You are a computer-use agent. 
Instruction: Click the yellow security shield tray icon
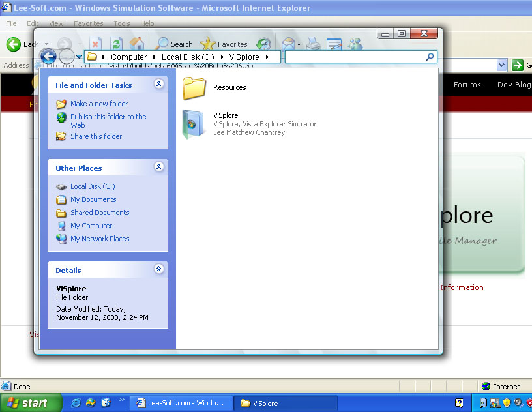(507, 403)
